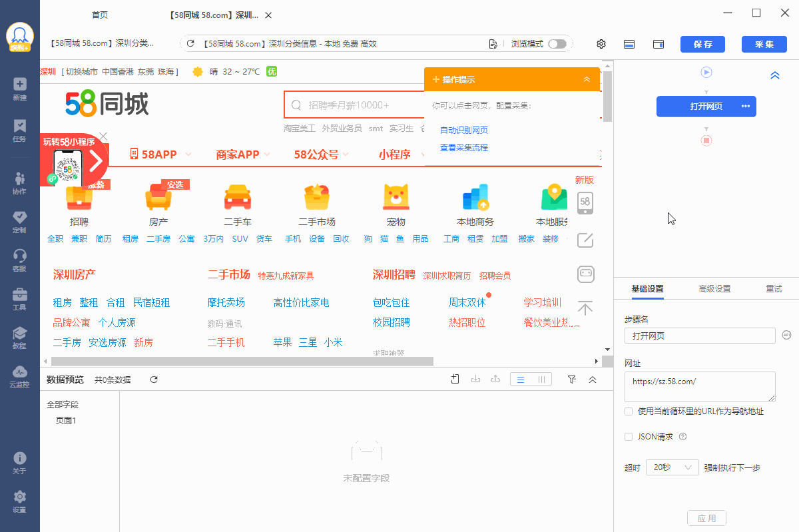This screenshot has width=799, height=532.
Task: Open the 新建 (New) sidebar icon
Action: (19, 89)
